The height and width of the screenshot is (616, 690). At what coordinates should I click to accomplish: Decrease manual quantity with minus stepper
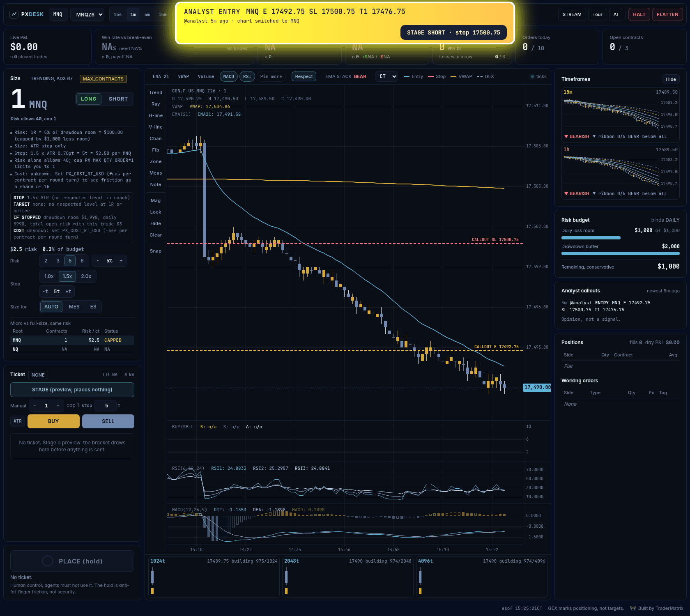(34, 406)
